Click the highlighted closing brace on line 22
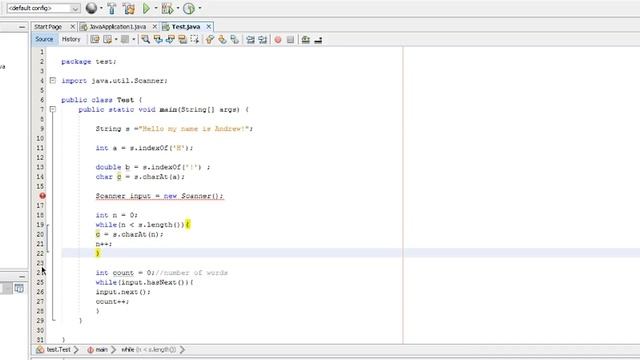Image resolution: width=640 pixels, height=360 pixels. (98, 253)
